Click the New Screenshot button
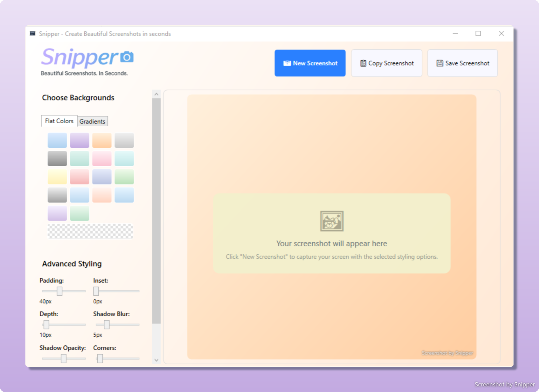This screenshot has width=539, height=392. click(x=310, y=63)
